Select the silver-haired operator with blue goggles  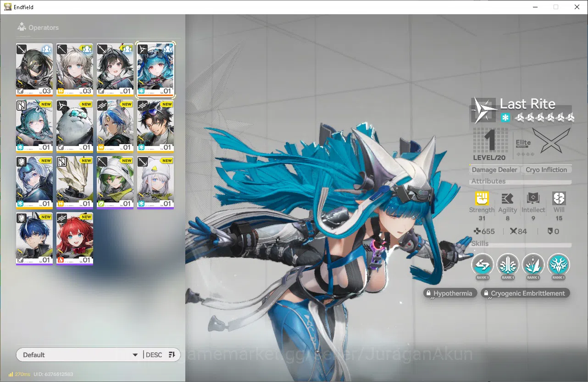pos(34,183)
